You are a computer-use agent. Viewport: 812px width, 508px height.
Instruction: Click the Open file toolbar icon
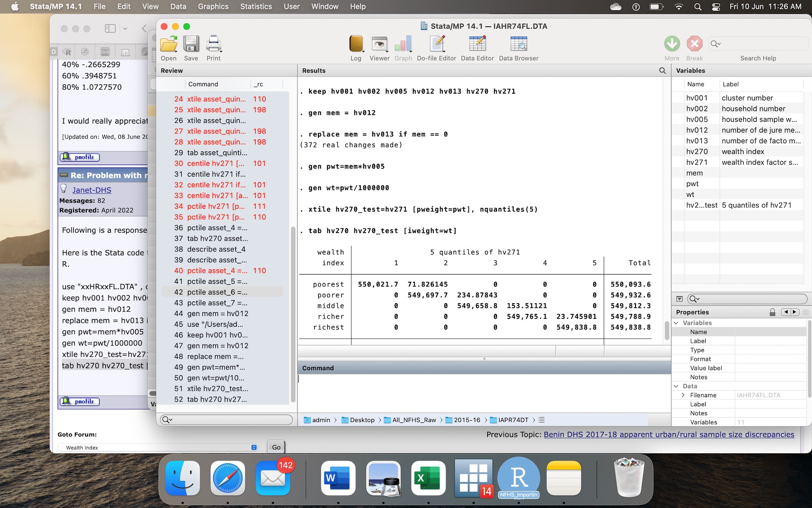[168, 44]
